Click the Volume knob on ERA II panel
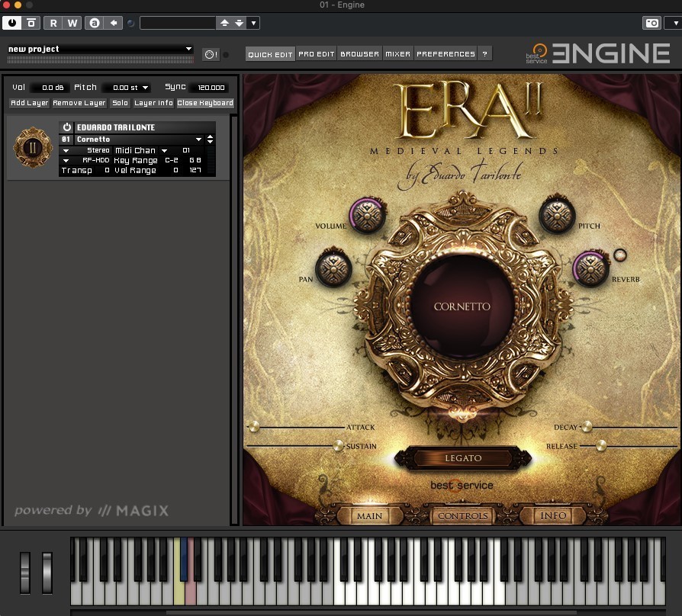The image size is (682, 616). (x=367, y=215)
